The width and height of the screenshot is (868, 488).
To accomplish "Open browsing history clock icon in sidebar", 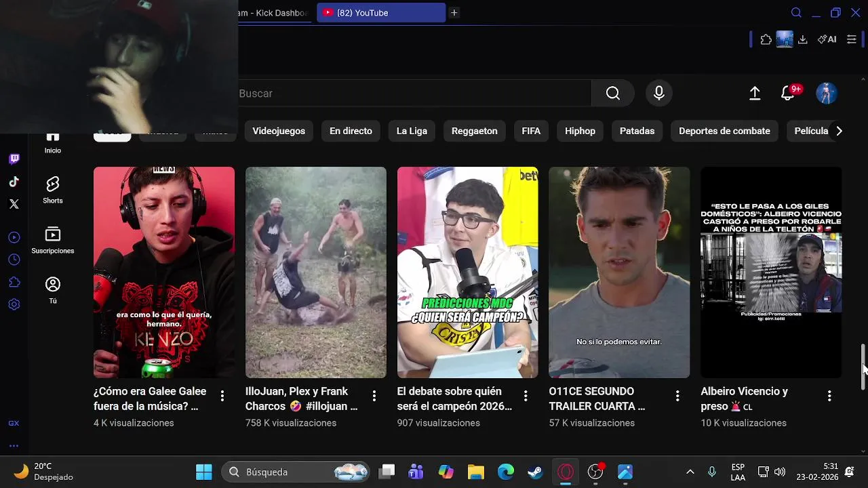I will tap(14, 260).
